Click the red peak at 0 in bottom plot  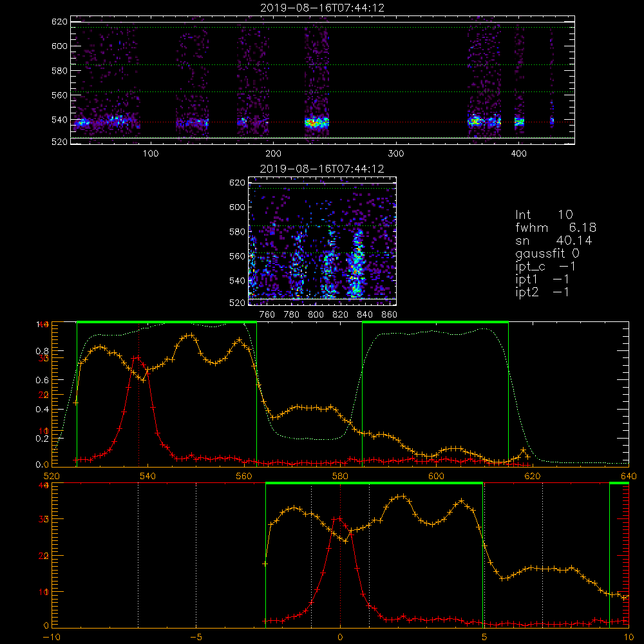(339, 518)
